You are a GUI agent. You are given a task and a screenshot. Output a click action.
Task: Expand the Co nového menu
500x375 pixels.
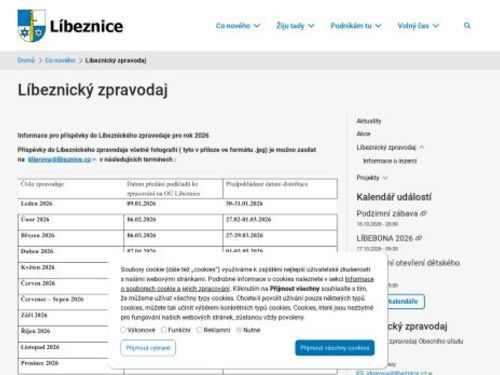[x=238, y=26]
